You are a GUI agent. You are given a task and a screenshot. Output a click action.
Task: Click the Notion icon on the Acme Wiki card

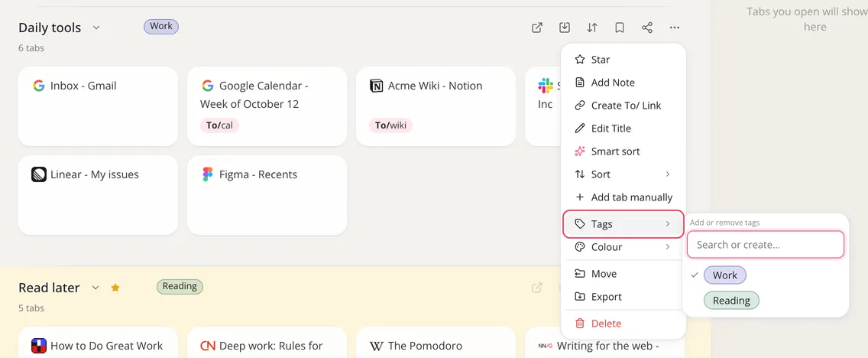[377, 86]
